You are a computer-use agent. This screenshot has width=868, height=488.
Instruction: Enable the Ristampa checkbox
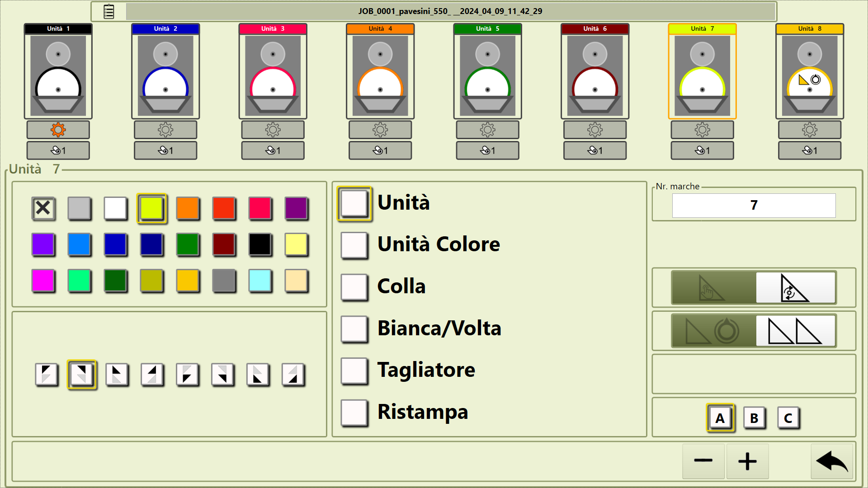[354, 412]
